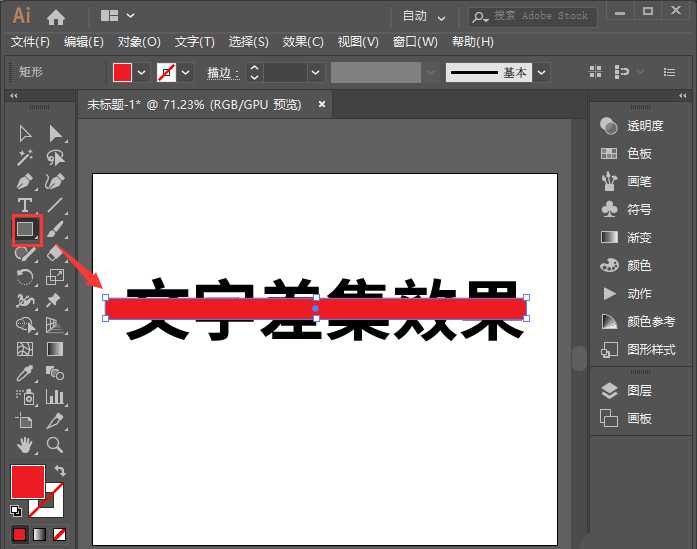Open the 自动 workspace dropdown
Screen dimensions: 697x549
point(424,16)
